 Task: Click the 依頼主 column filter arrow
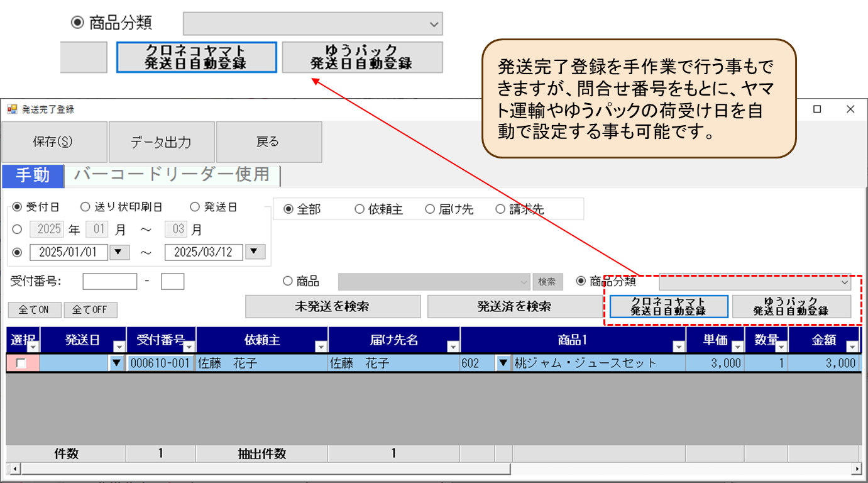(321, 347)
